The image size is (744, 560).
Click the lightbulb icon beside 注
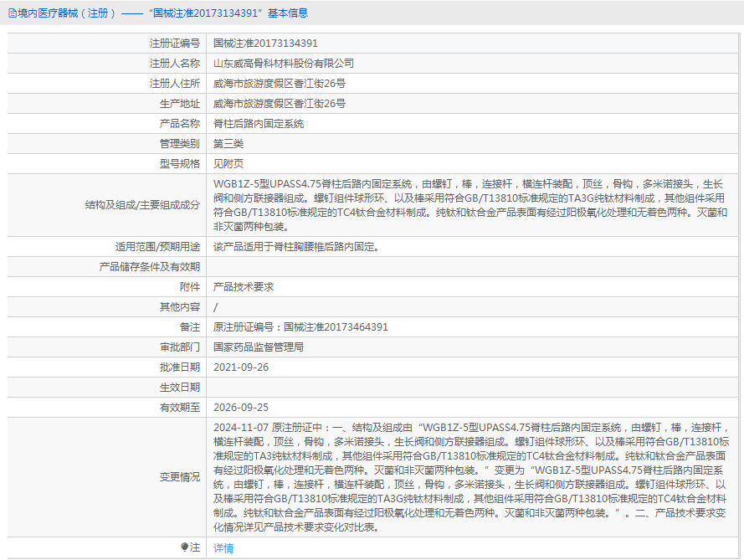[185, 547]
